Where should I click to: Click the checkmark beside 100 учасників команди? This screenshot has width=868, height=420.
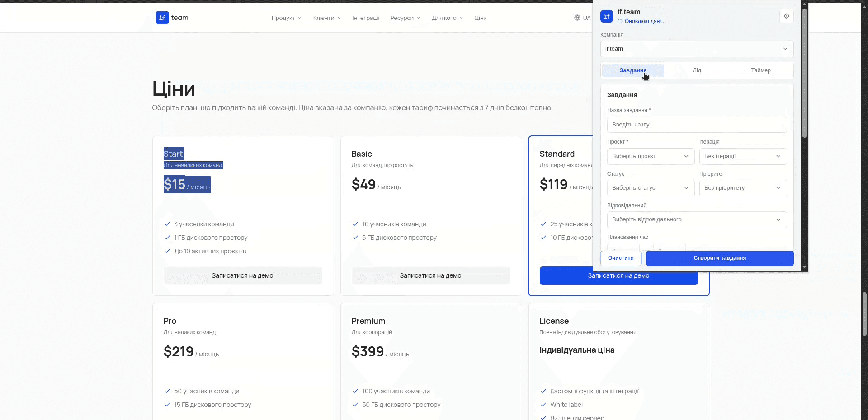coord(355,391)
